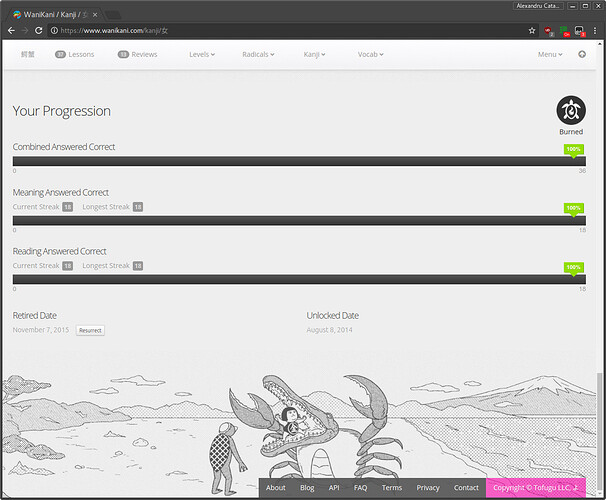Click the Meaning Answered Correct progress bar
This screenshot has height=500, width=606.
[299, 220]
